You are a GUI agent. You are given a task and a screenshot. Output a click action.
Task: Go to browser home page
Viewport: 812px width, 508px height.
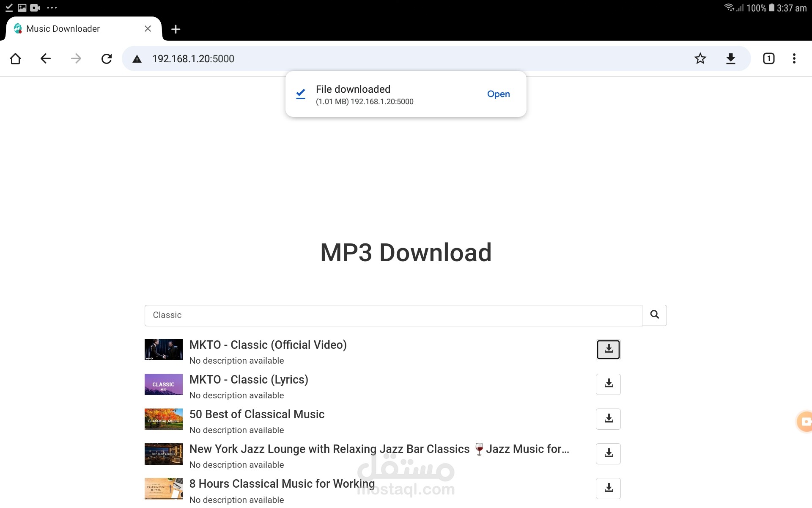point(16,58)
